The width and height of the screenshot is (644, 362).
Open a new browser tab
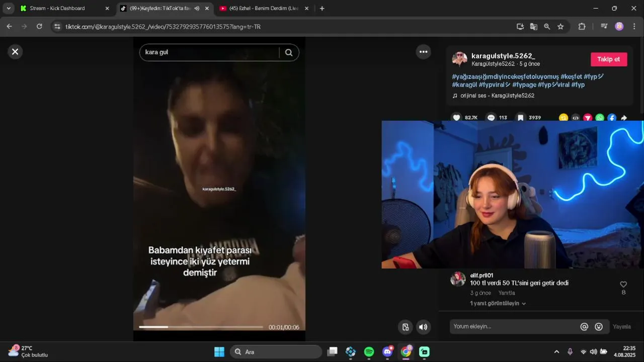[x=322, y=9]
